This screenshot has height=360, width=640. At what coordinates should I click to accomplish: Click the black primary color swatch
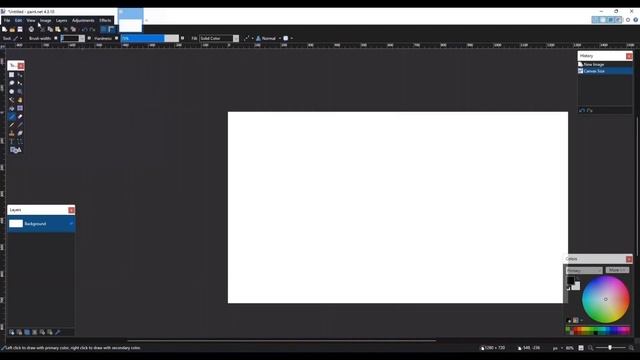(571, 280)
